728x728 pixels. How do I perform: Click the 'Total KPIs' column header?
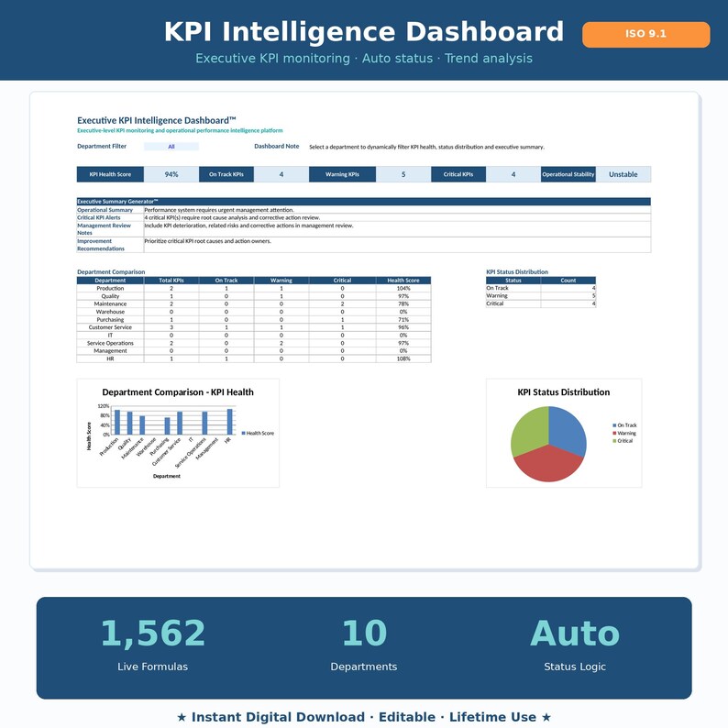[171, 281]
